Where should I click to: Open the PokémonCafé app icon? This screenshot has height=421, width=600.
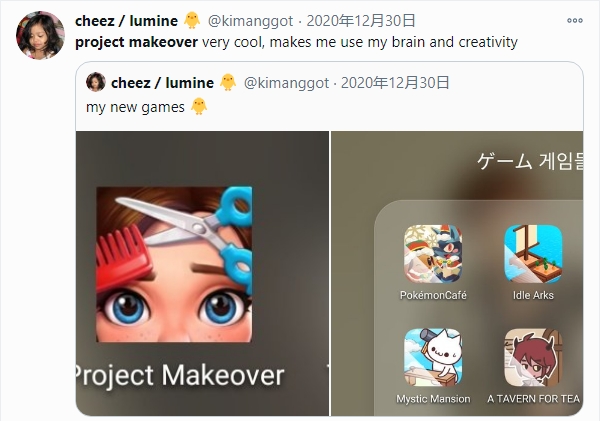click(433, 254)
